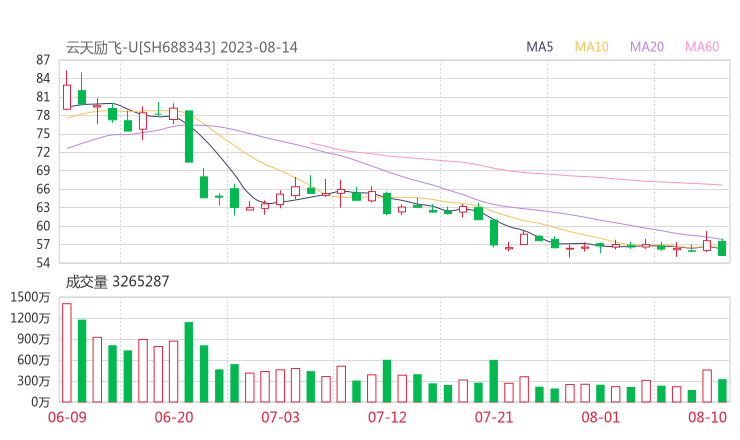740x440 pixels.
Task: Click the MA60 legend label
Action: click(702, 47)
